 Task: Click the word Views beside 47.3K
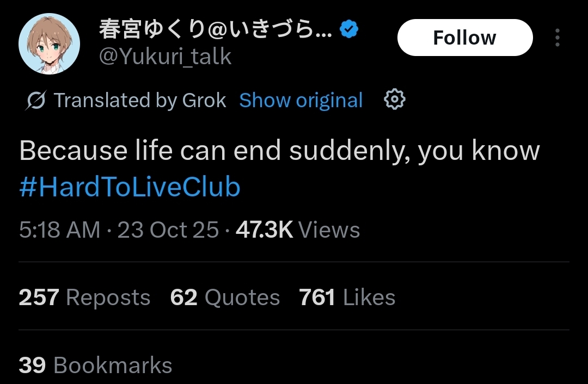pyautogui.click(x=329, y=230)
